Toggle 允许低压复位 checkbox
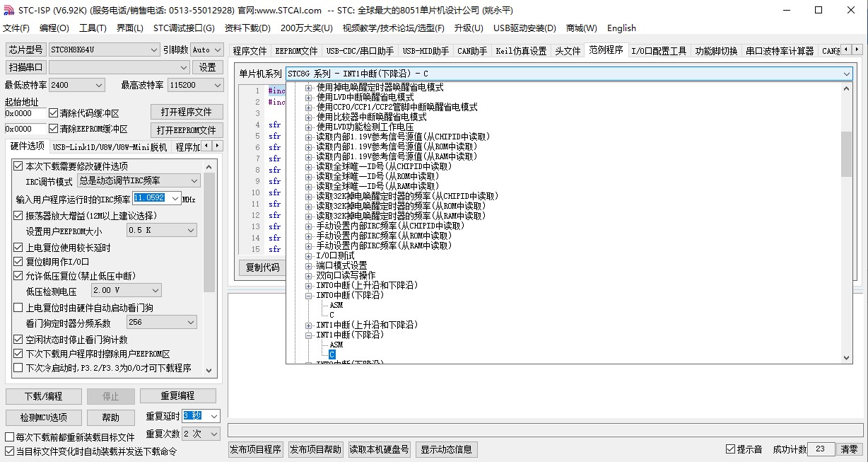The height and width of the screenshot is (462, 868). tap(18, 276)
